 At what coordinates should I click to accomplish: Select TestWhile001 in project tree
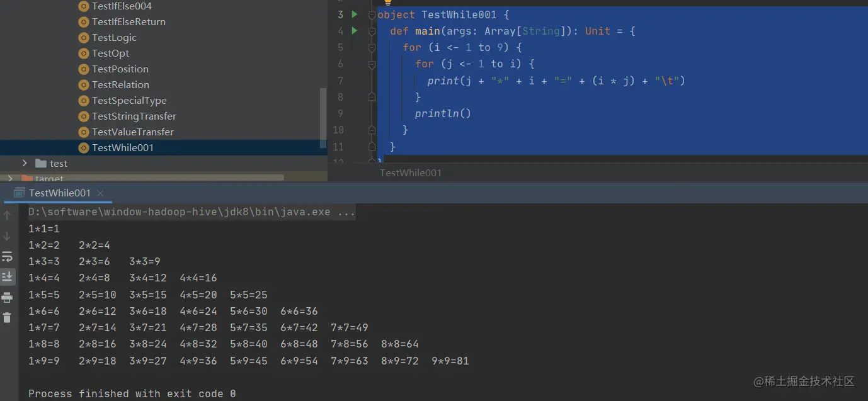pos(123,148)
